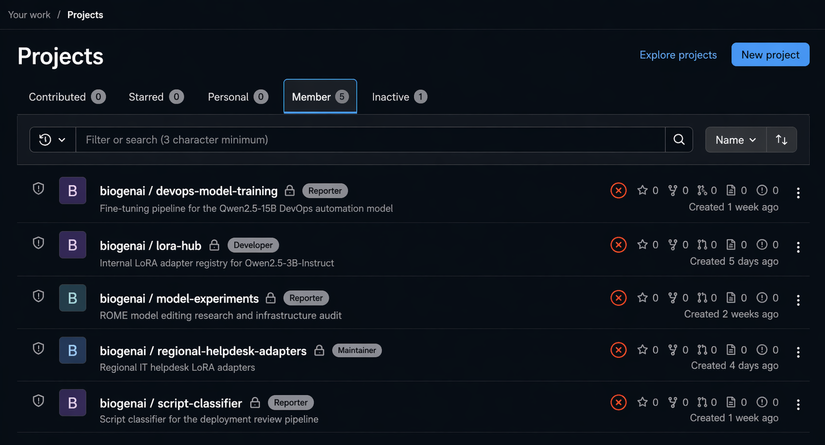Click the search magnifier button
The width and height of the screenshot is (825, 445).
coord(679,140)
